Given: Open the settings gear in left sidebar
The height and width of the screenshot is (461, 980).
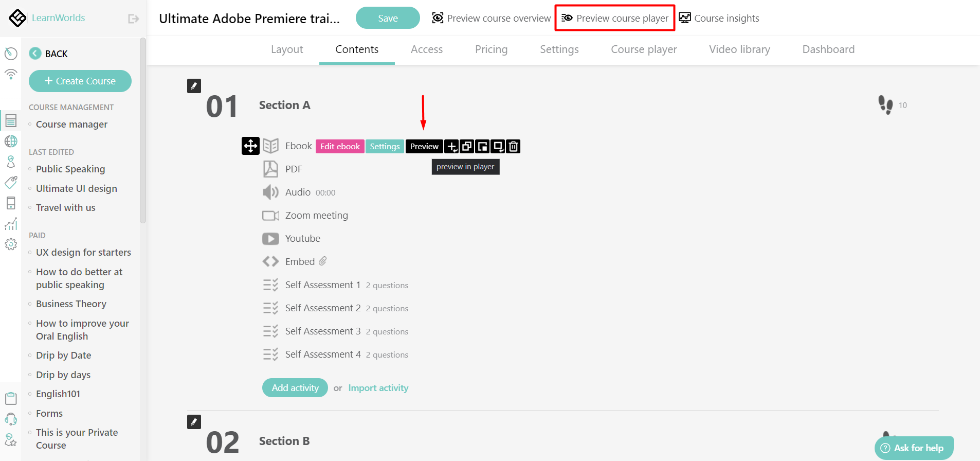Looking at the screenshot, I should tap(11, 244).
